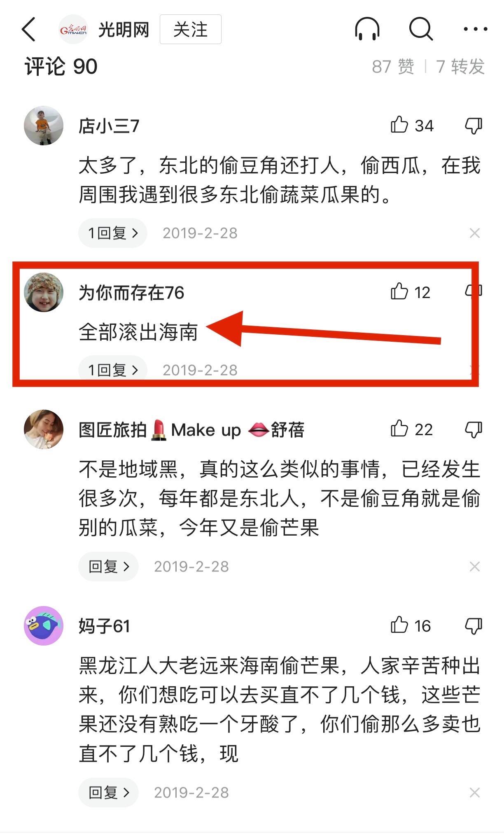This screenshot has height=837, width=504.
Task: Open the three-dot more options menu
Action: [475, 29]
